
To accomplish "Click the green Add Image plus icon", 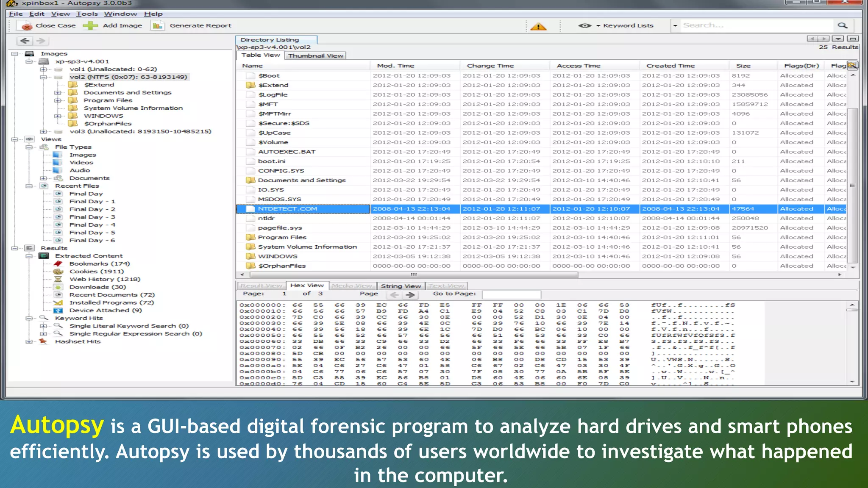I will [x=90, y=25].
